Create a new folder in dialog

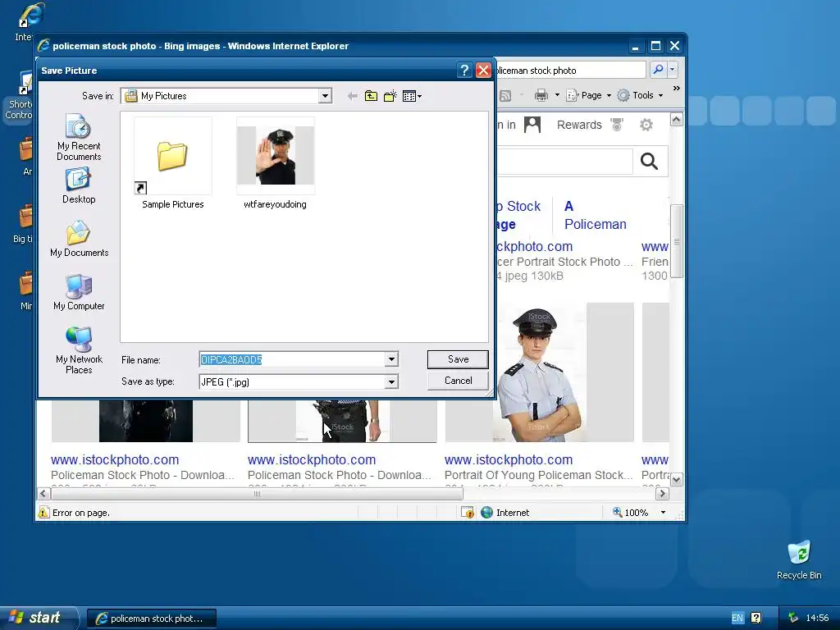(390, 96)
